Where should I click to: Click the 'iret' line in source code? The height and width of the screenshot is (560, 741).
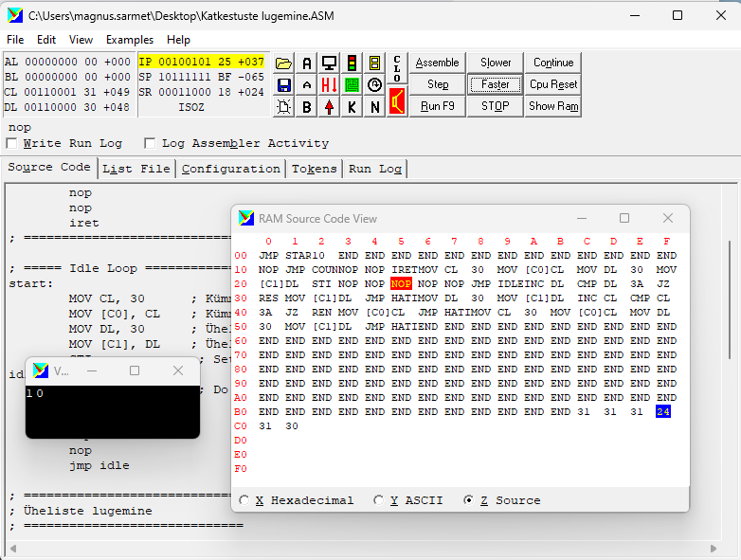click(x=84, y=223)
